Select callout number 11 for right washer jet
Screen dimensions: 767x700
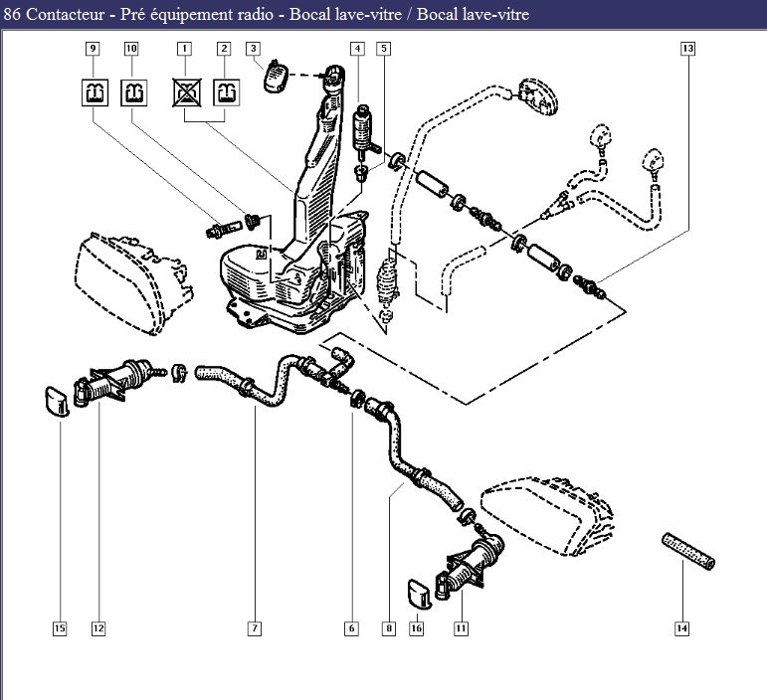(461, 628)
